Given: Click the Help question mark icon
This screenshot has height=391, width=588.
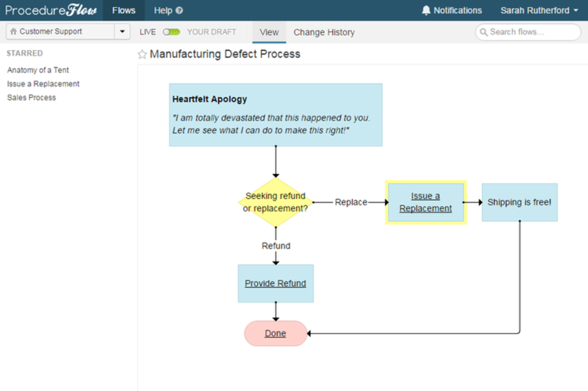Looking at the screenshot, I should pos(179,10).
